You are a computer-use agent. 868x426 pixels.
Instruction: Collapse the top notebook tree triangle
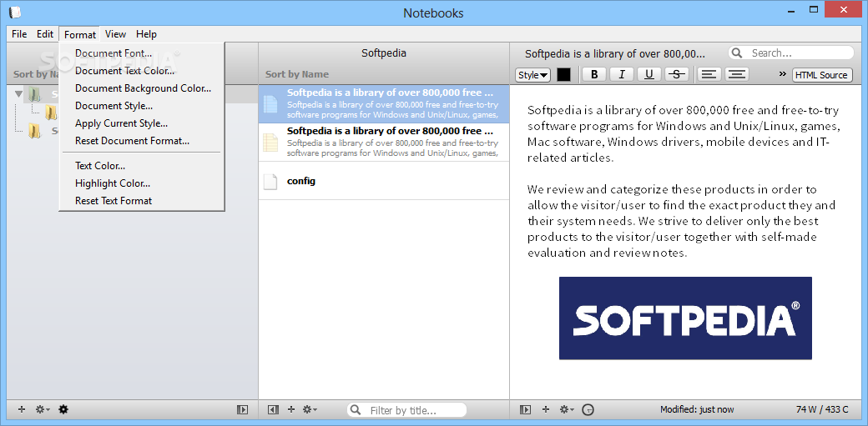(x=19, y=93)
